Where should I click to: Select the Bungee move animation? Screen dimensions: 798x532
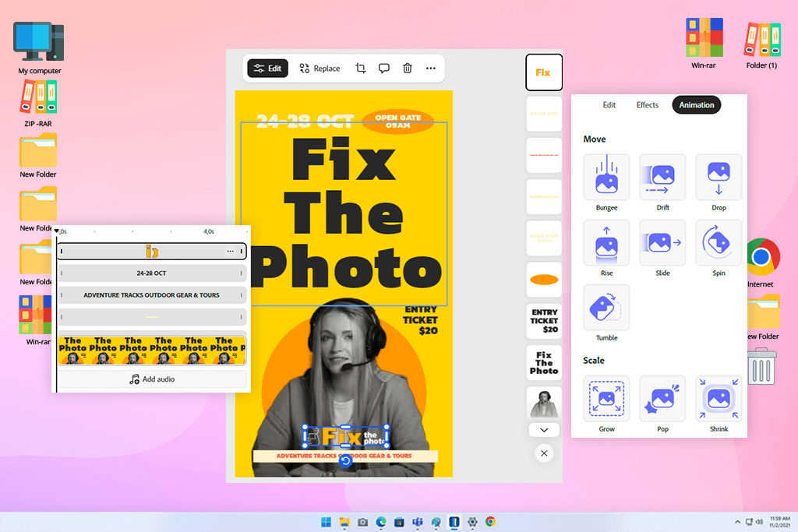coord(606,178)
